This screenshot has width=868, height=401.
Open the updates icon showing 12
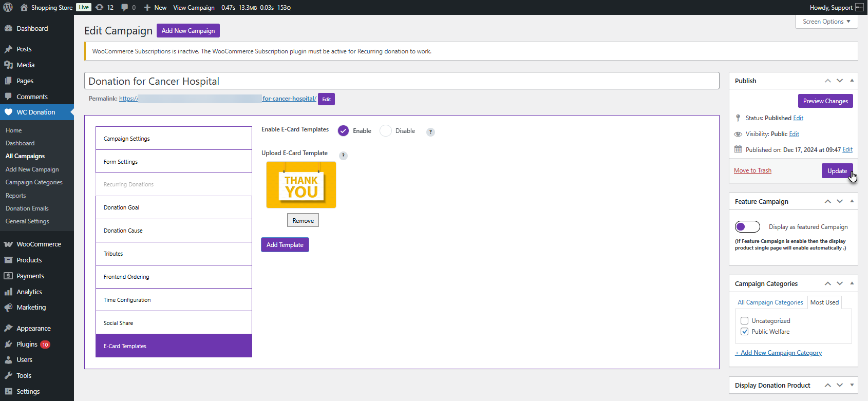tap(100, 7)
